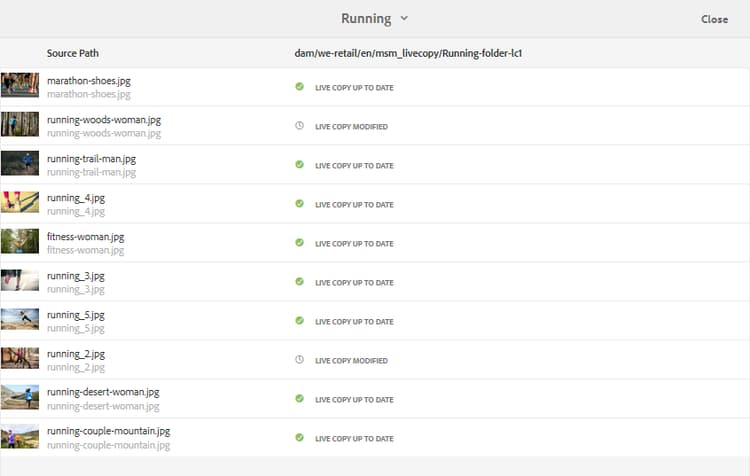750x476 pixels.
Task: Click the dam/we-retail live copy path header
Action: [x=408, y=53]
